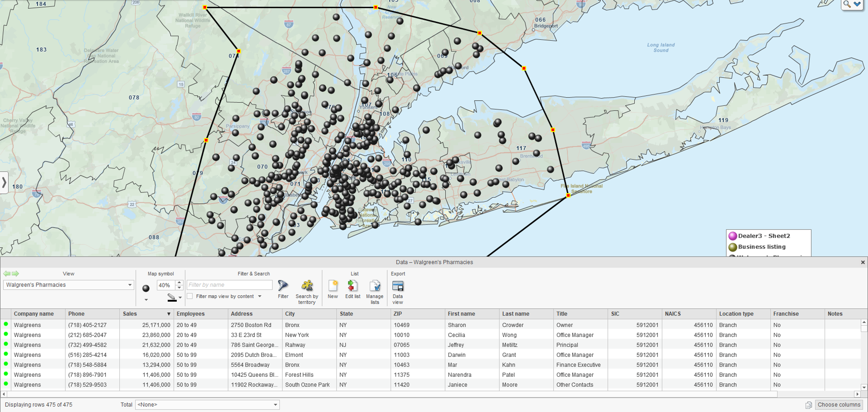Expand the left side panel chevron
Image resolution: width=868 pixels, height=412 pixels.
click(4, 183)
